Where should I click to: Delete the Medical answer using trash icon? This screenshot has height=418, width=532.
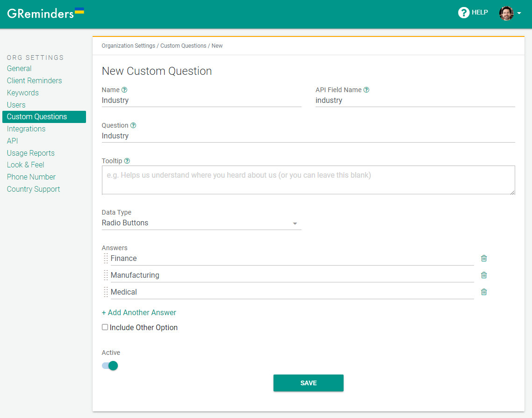(x=484, y=292)
